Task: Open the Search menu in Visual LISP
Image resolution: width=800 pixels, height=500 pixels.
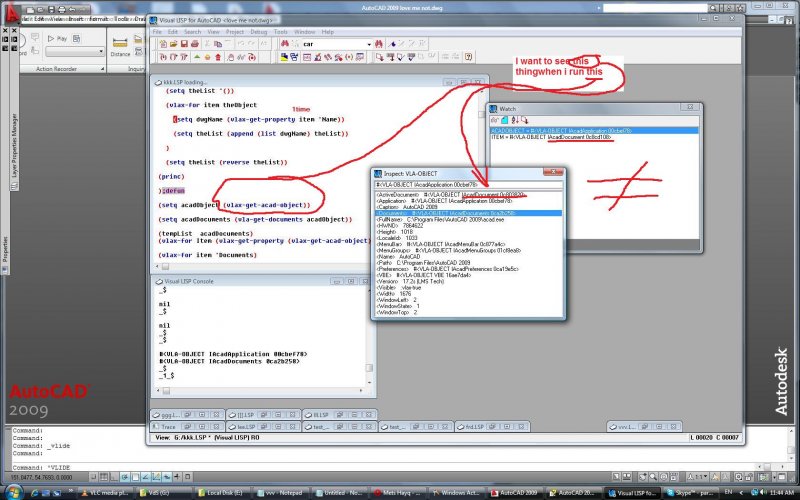Action: (x=192, y=32)
